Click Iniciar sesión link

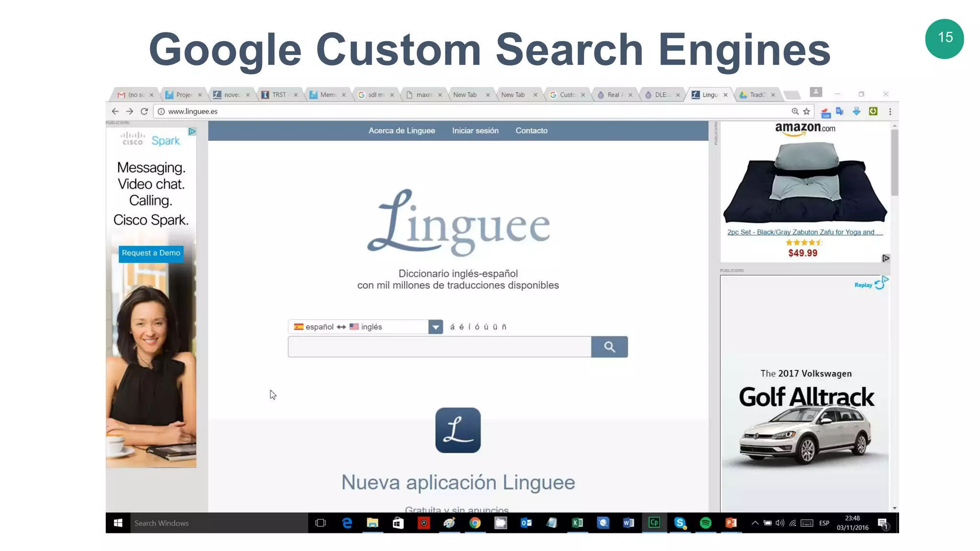[x=475, y=131]
